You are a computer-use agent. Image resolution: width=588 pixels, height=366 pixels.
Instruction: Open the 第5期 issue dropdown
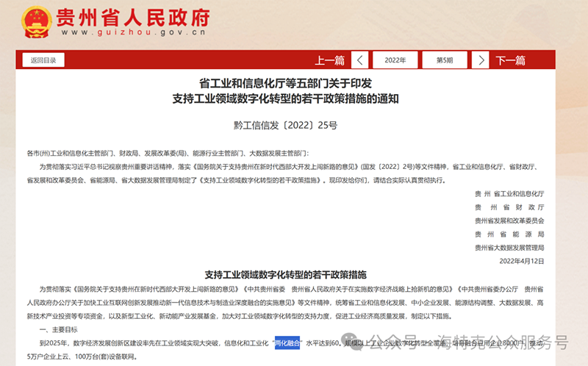pos(445,60)
